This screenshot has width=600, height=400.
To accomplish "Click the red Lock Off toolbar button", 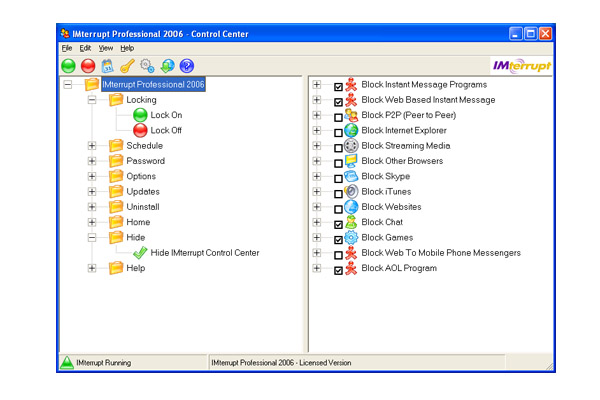I will point(88,66).
